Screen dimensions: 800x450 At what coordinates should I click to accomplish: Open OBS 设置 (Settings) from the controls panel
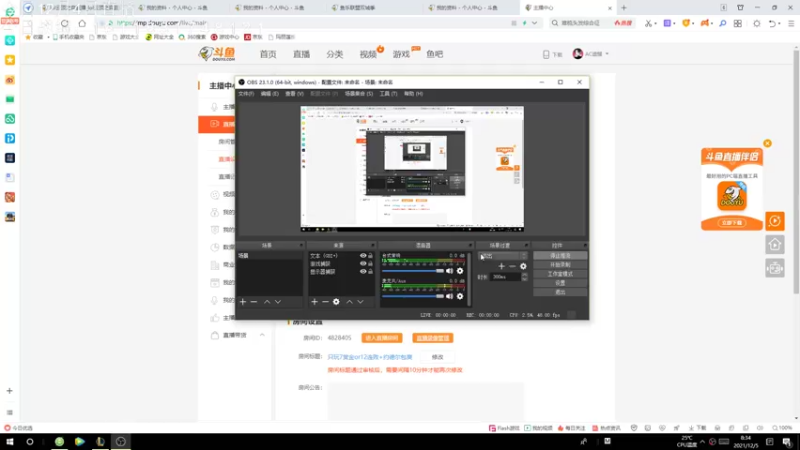click(x=560, y=283)
